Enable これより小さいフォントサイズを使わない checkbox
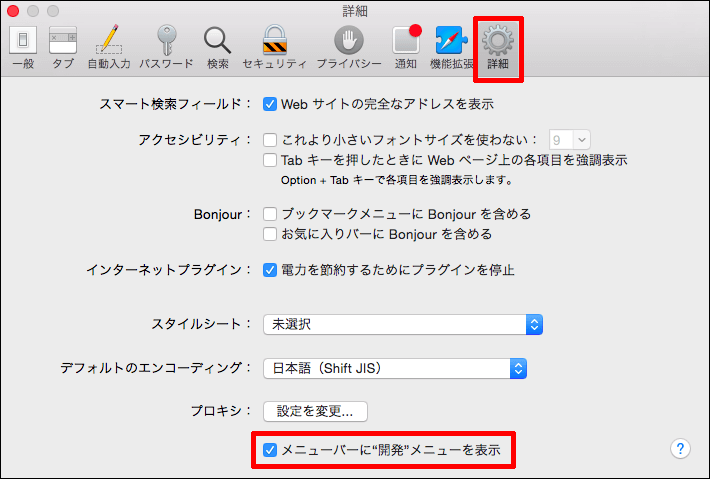Screen dimensions: 710x479 tap(270, 140)
